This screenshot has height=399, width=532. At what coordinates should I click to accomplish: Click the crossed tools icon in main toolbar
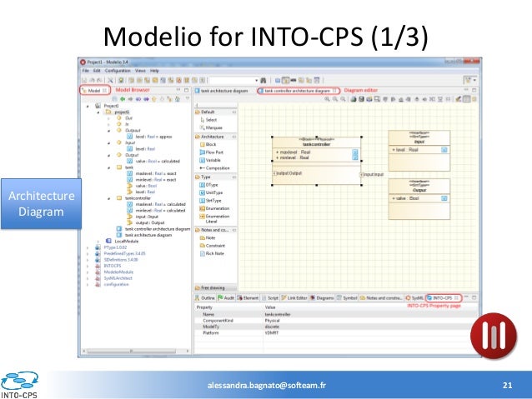coord(111,80)
